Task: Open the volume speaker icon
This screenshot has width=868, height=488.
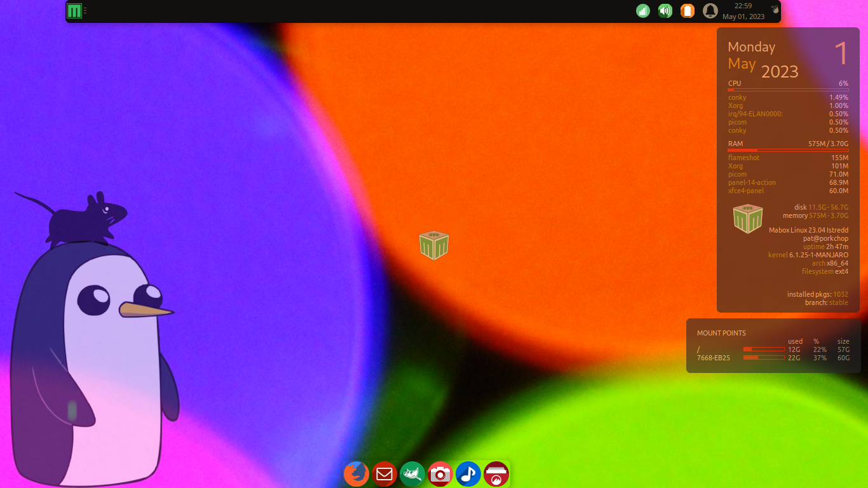Action: point(665,11)
